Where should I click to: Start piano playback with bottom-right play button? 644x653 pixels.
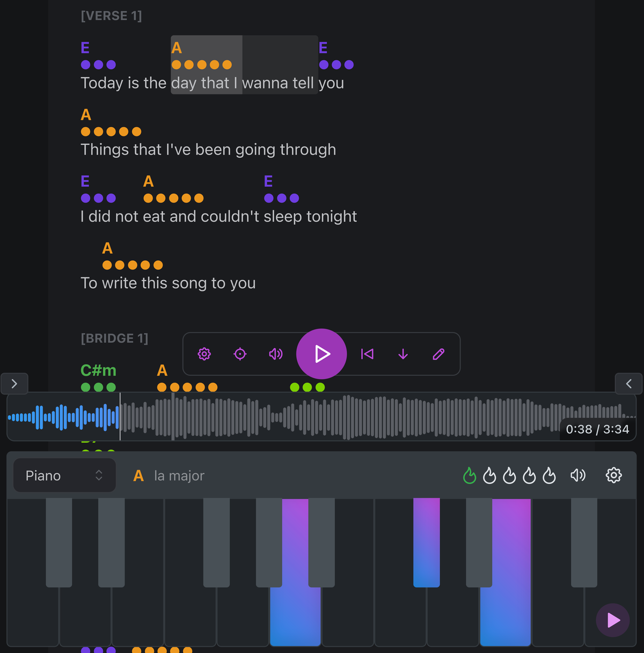click(x=612, y=620)
